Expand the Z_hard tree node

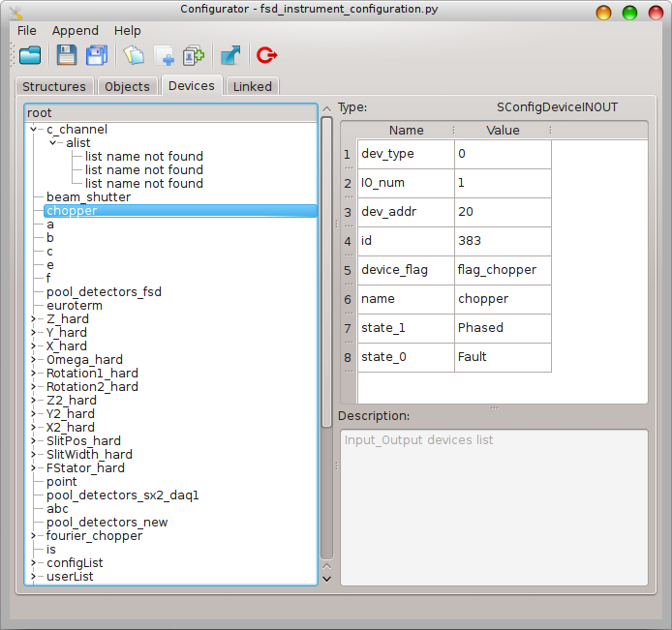(34, 319)
